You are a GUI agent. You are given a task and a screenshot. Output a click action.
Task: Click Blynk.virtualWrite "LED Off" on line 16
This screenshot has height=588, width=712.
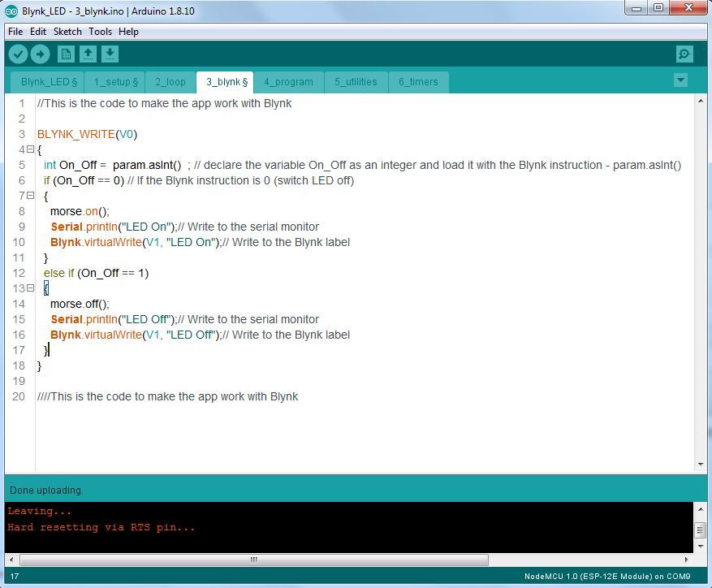[x=136, y=335]
